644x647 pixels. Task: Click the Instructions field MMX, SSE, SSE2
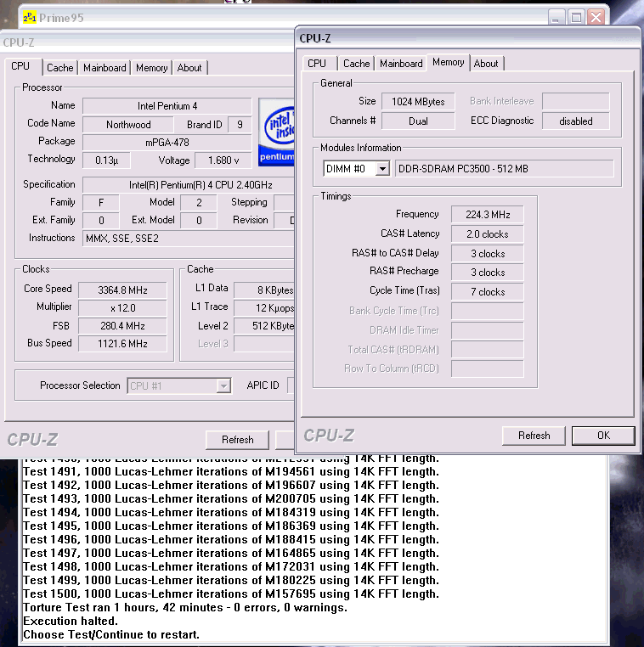point(189,238)
